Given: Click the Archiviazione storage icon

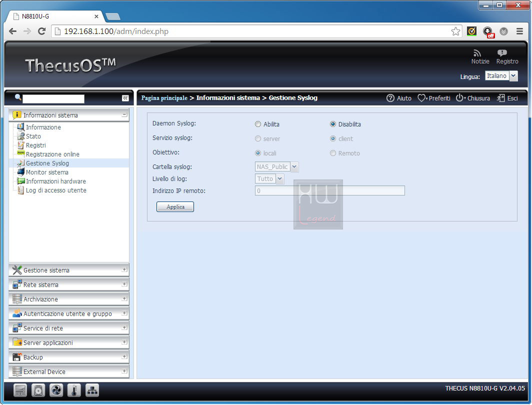Looking at the screenshot, I should pos(17,299).
